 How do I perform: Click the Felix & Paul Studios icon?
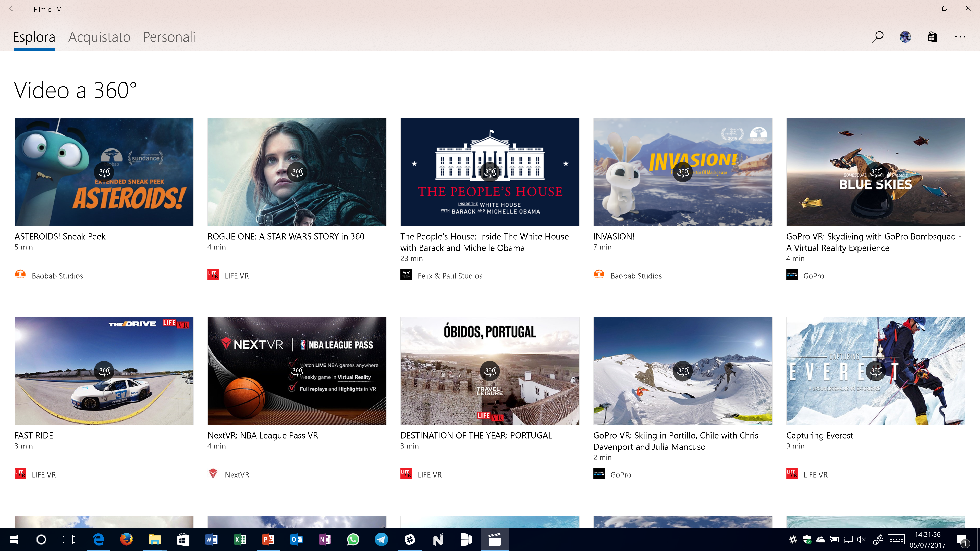[x=406, y=274]
